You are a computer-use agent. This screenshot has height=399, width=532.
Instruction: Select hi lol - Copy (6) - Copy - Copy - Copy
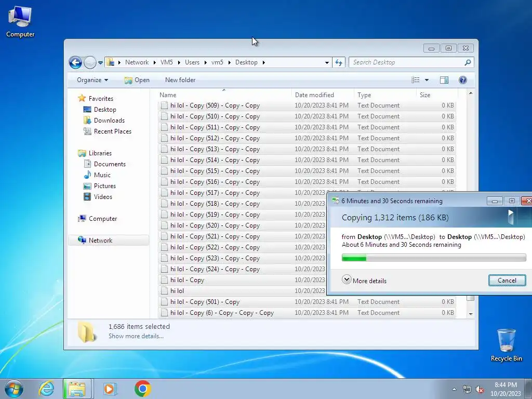pos(307,313)
